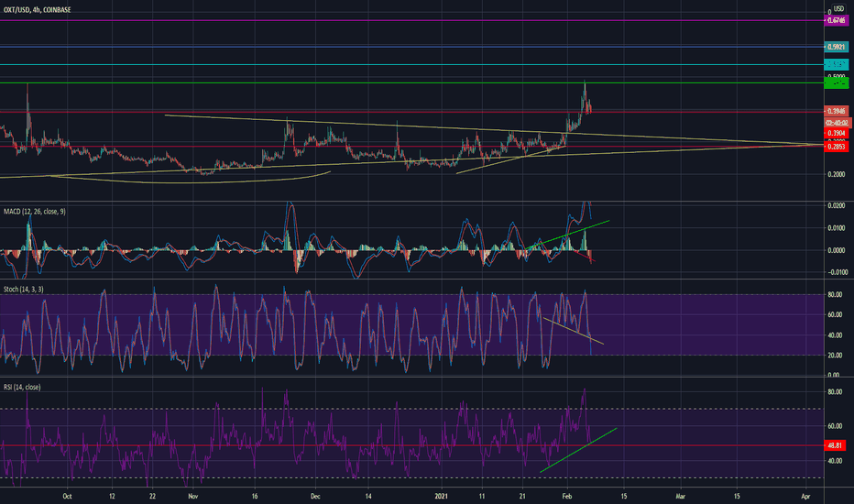854x504 pixels.
Task: Click the 21 date on time axis
Action: pos(522,497)
